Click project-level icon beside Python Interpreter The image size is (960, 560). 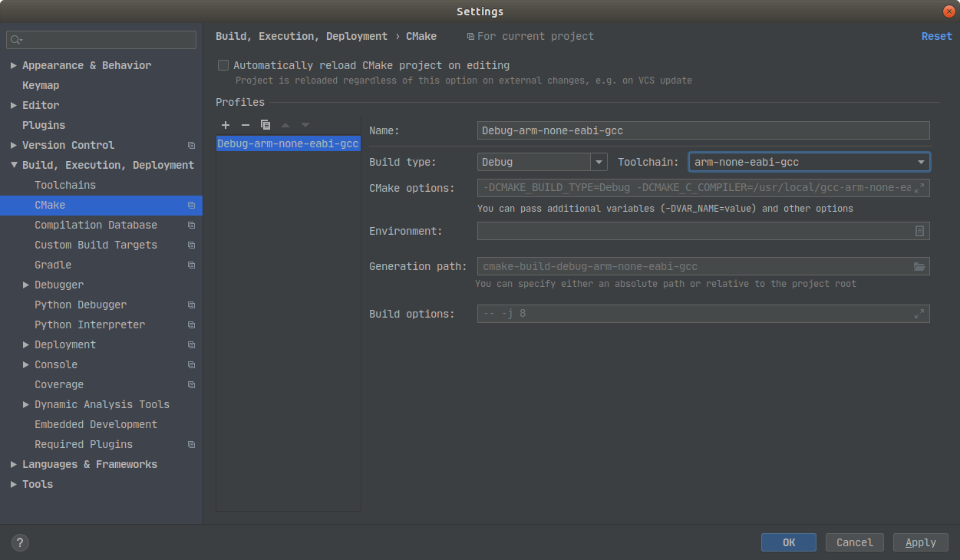[x=191, y=325]
